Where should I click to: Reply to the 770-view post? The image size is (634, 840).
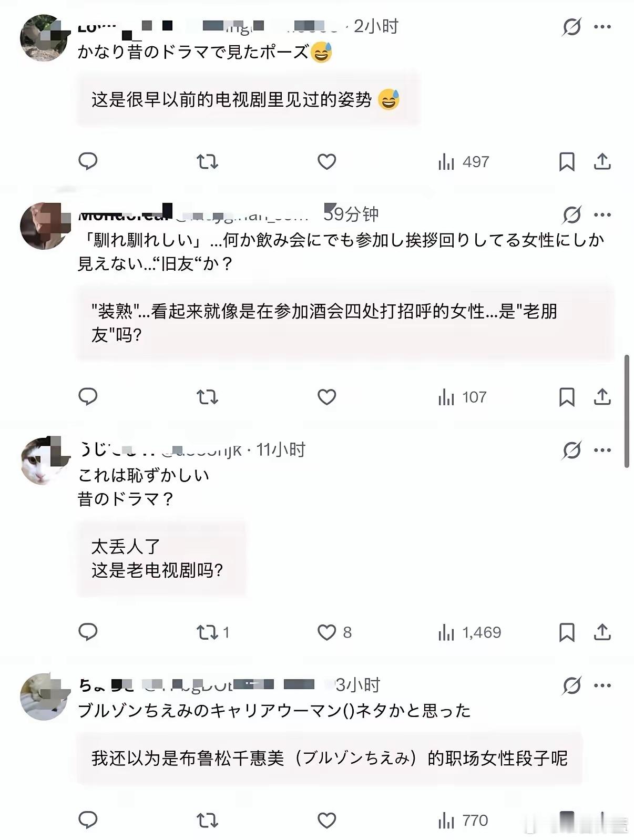point(88,821)
